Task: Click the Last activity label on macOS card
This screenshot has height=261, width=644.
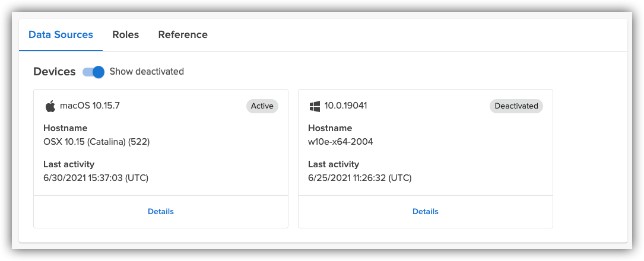Action: click(x=69, y=164)
